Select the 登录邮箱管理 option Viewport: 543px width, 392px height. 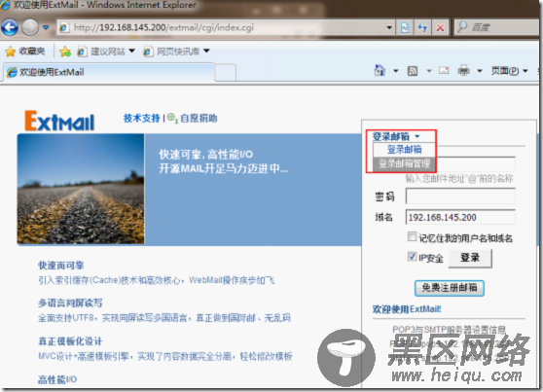404,163
